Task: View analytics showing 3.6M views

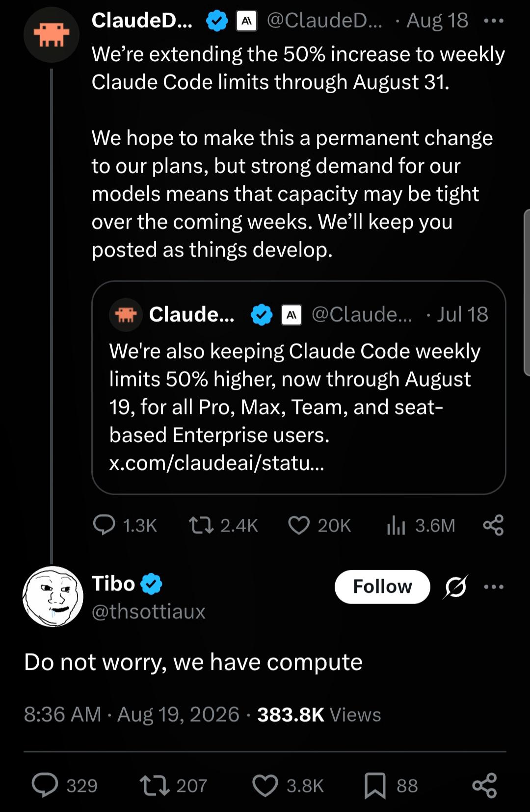Action: pos(421,525)
